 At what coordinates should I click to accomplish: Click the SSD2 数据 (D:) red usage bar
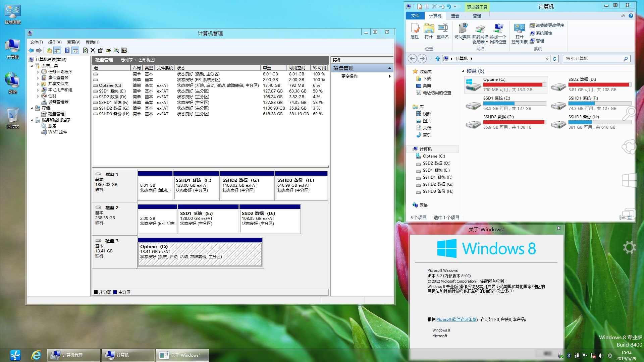point(600,85)
